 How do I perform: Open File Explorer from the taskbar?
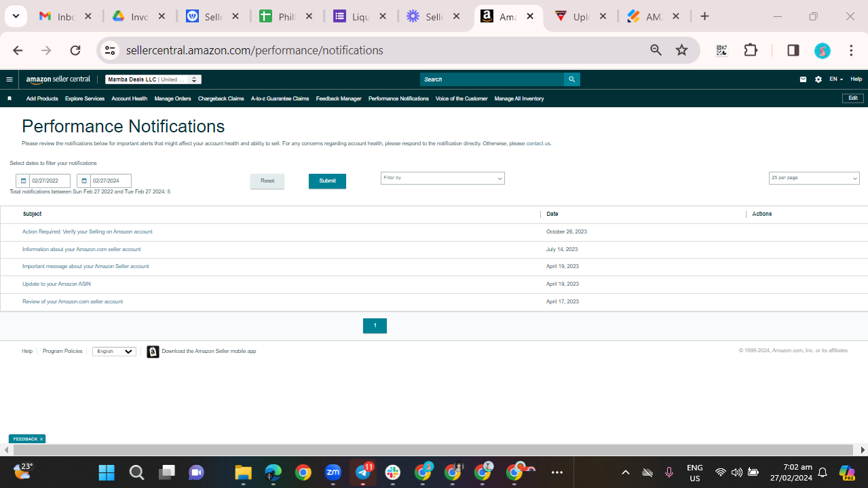pyautogui.click(x=243, y=472)
